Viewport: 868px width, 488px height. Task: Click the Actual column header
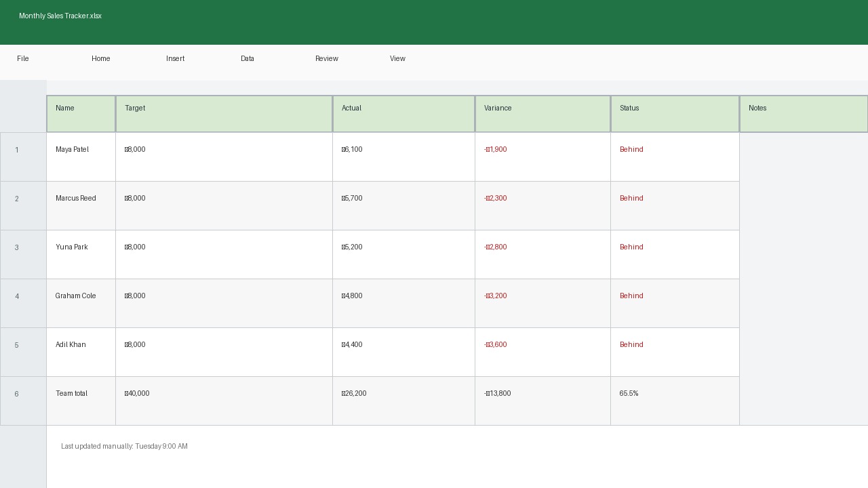(x=403, y=114)
